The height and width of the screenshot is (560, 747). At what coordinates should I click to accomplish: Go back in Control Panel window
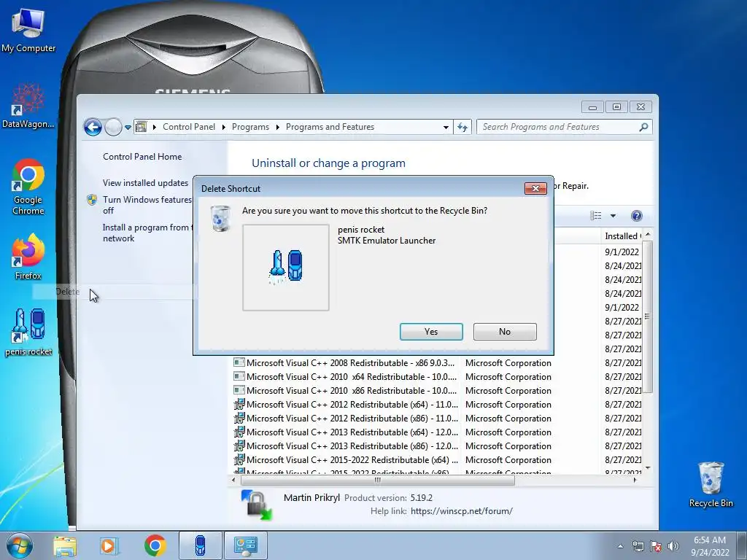click(93, 127)
